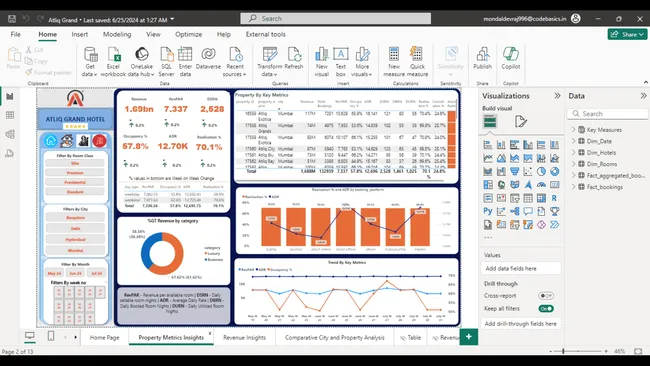The width and height of the screenshot is (650, 366).
Task: Expand the Key Measures table
Action: click(574, 130)
